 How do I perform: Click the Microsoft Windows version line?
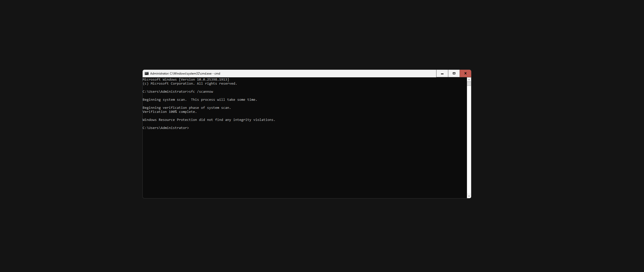[x=186, y=80]
